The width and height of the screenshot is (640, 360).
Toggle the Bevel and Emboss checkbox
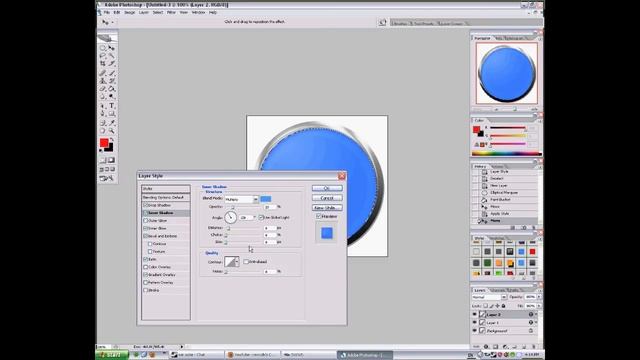tap(146, 236)
